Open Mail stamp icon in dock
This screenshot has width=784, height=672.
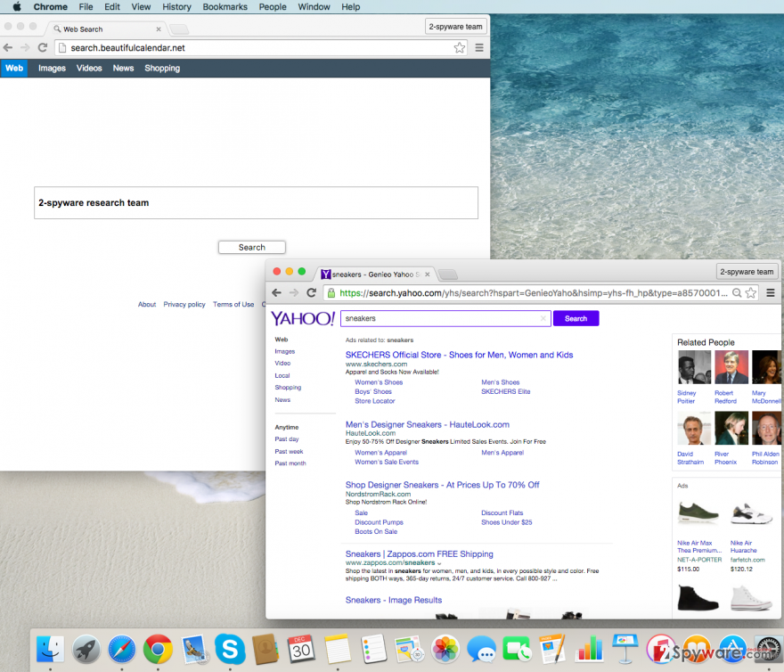point(194,649)
